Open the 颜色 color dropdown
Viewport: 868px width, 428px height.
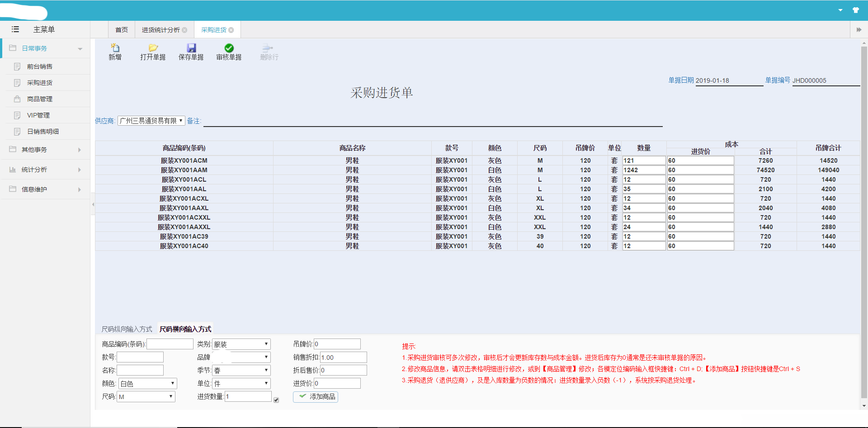(x=147, y=384)
